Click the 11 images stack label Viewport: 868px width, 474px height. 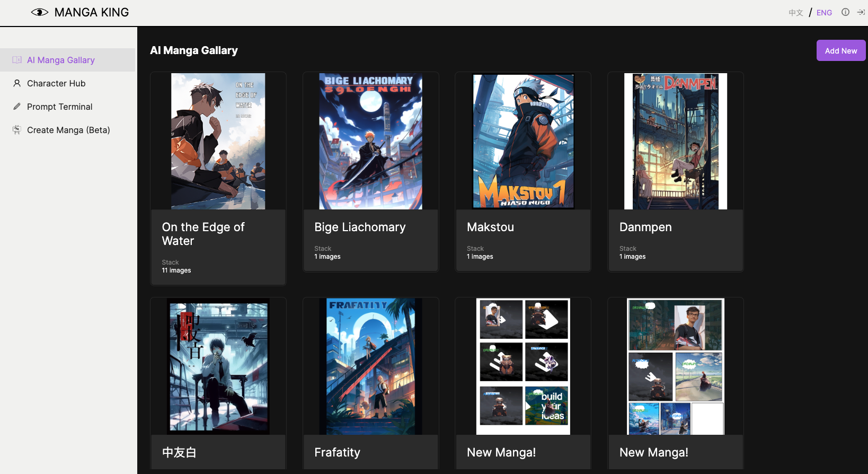[x=176, y=270]
